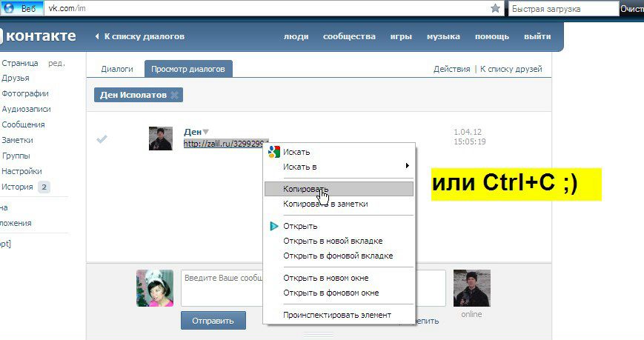
Task: Click recipient avatar above online status
Action: 472,288
